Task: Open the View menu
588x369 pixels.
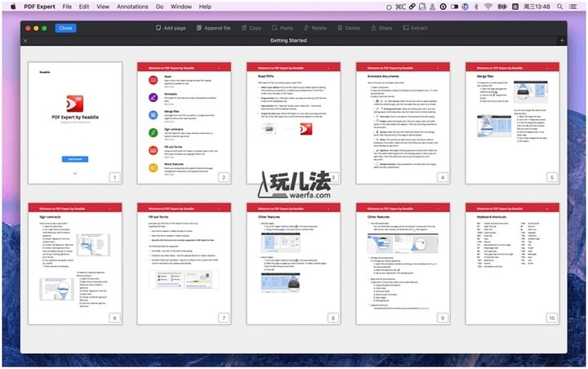Action: tap(102, 6)
